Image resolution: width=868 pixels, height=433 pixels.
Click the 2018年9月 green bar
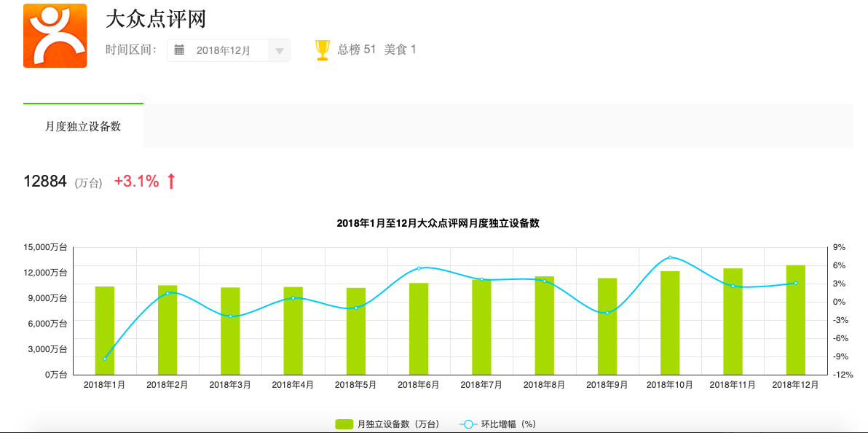[607, 327]
